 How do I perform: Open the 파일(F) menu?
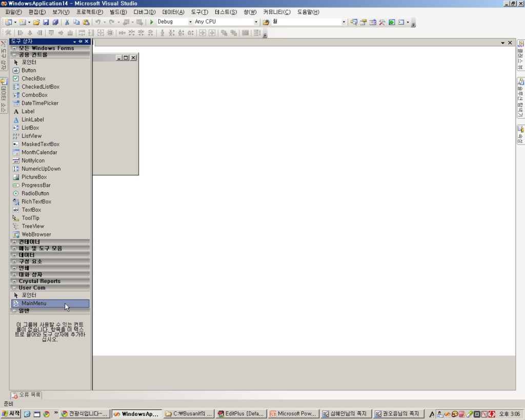[x=13, y=12]
